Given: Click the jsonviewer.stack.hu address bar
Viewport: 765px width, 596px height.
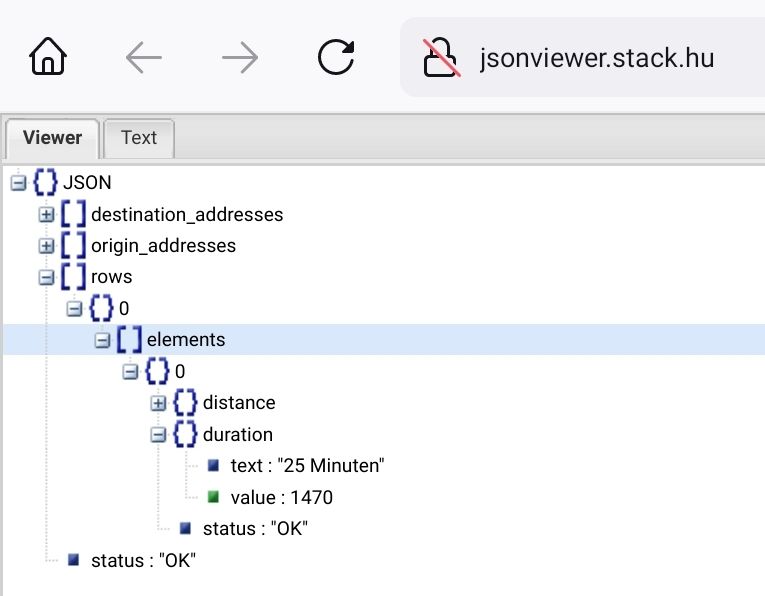Looking at the screenshot, I should coord(598,58).
